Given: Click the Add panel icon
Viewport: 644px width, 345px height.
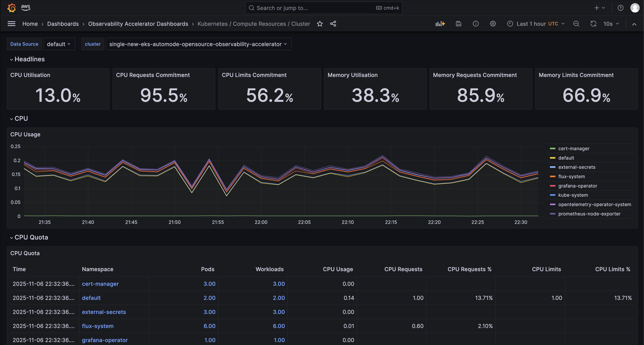Looking at the screenshot, I should tap(440, 23).
